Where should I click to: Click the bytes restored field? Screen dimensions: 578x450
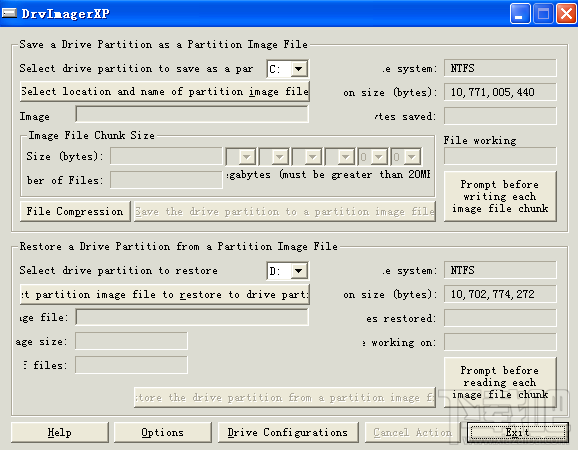pyautogui.click(x=500, y=318)
